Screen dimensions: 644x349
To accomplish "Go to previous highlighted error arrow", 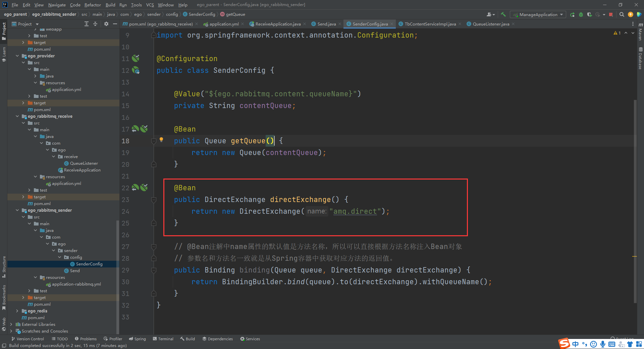I will 626,33.
